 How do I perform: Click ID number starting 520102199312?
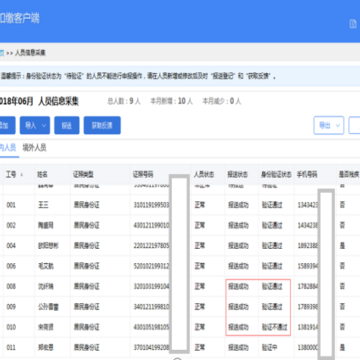click(151, 266)
